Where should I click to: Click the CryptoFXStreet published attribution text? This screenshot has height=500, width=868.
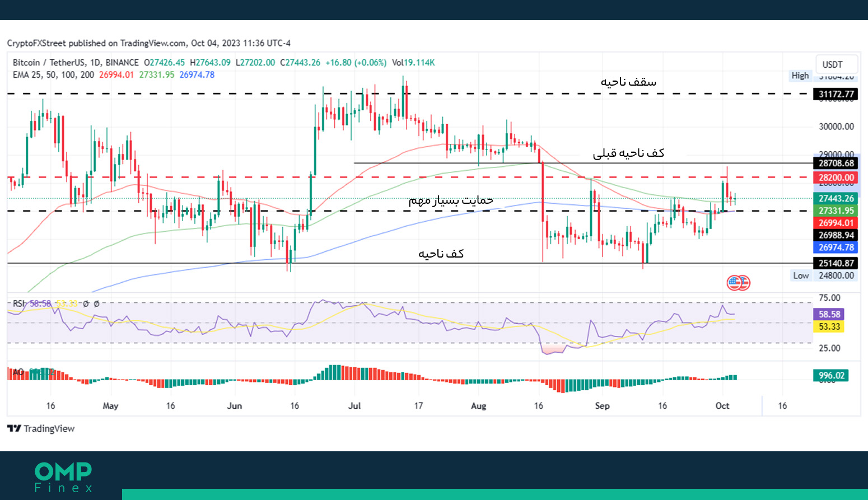(x=149, y=43)
